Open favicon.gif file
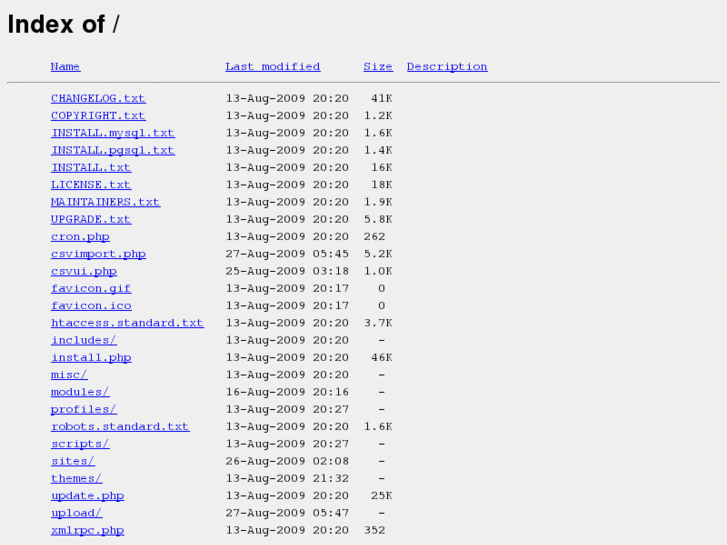 tap(91, 289)
